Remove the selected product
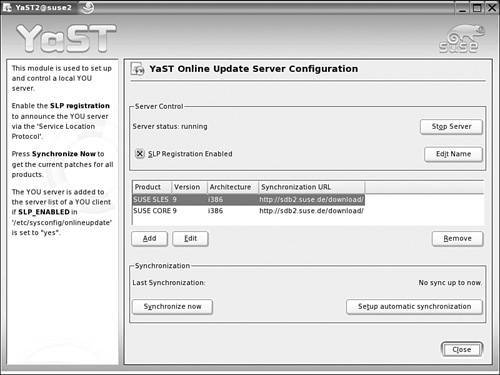The height and width of the screenshot is (375, 500). coord(457,239)
